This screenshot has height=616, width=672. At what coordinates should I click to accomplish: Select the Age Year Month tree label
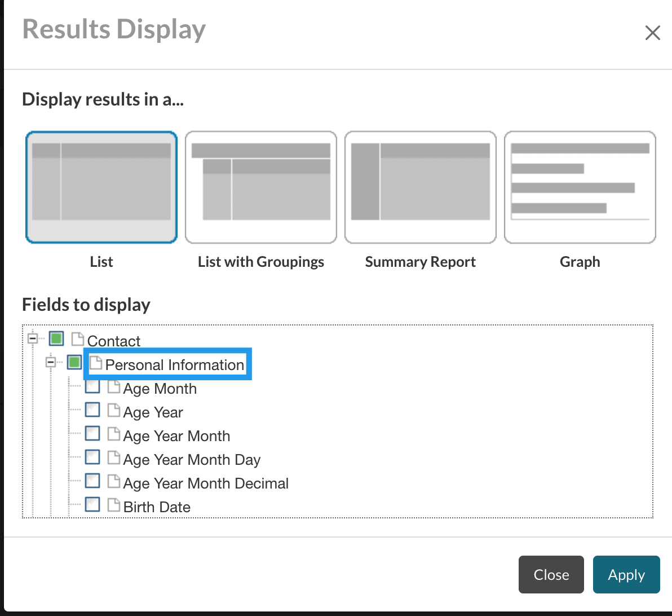click(x=176, y=436)
